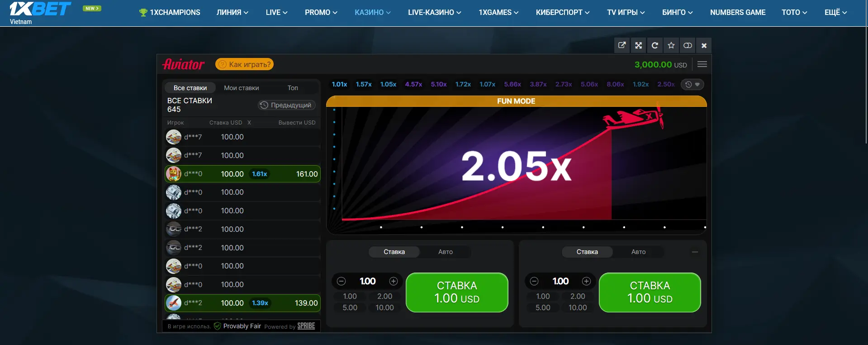
Task: Click 8.06x in multiplier history
Action: [x=615, y=84]
